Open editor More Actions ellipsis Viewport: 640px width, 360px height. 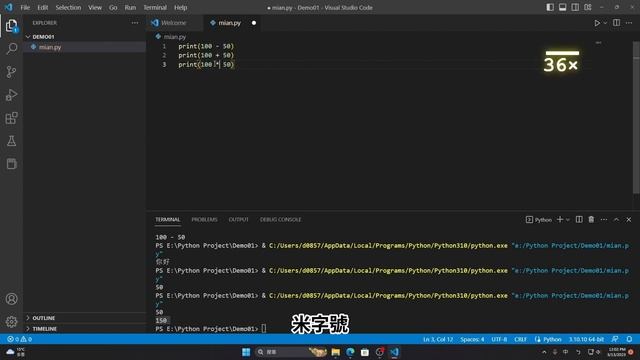[x=629, y=23]
